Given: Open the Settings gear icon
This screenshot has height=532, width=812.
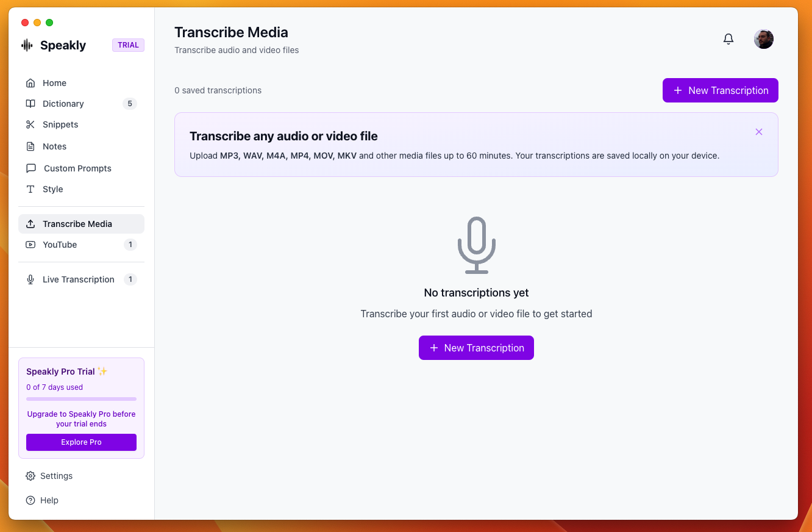Looking at the screenshot, I should tap(30, 476).
